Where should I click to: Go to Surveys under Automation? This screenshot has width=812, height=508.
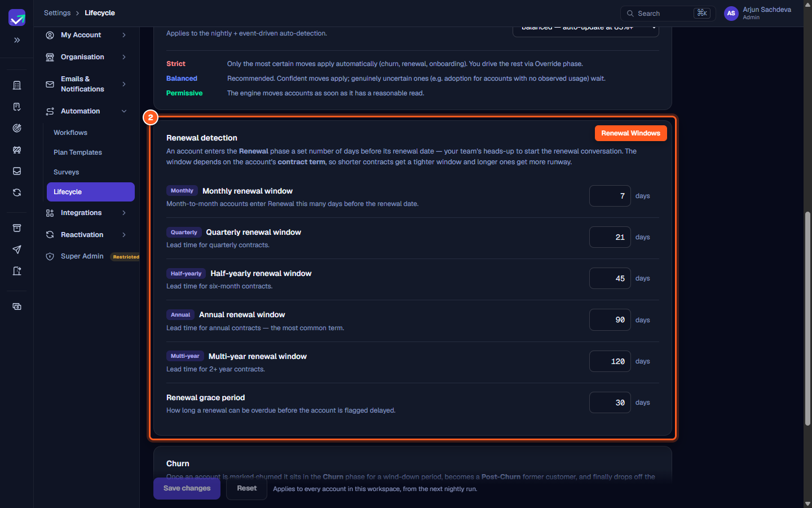tap(67, 172)
